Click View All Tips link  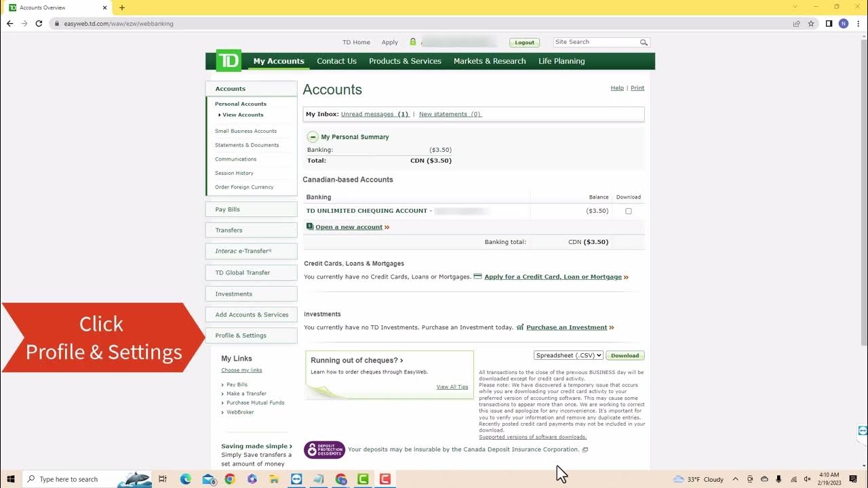(x=452, y=387)
